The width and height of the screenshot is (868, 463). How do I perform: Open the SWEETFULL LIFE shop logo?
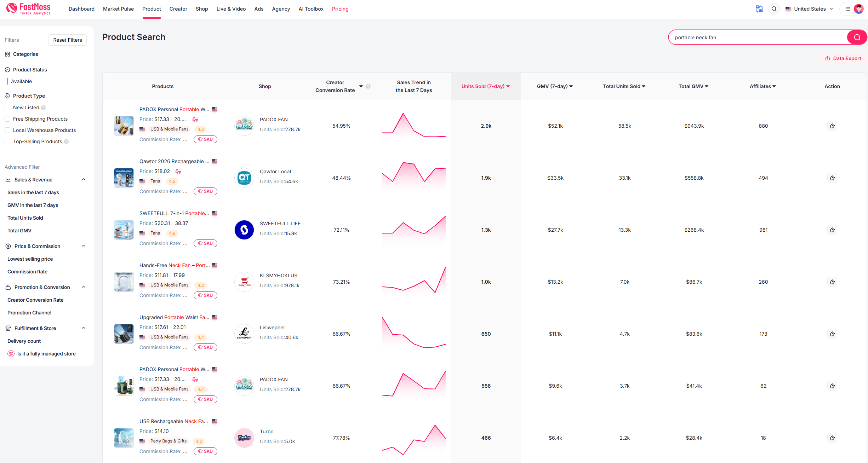click(x=244, y=230)
